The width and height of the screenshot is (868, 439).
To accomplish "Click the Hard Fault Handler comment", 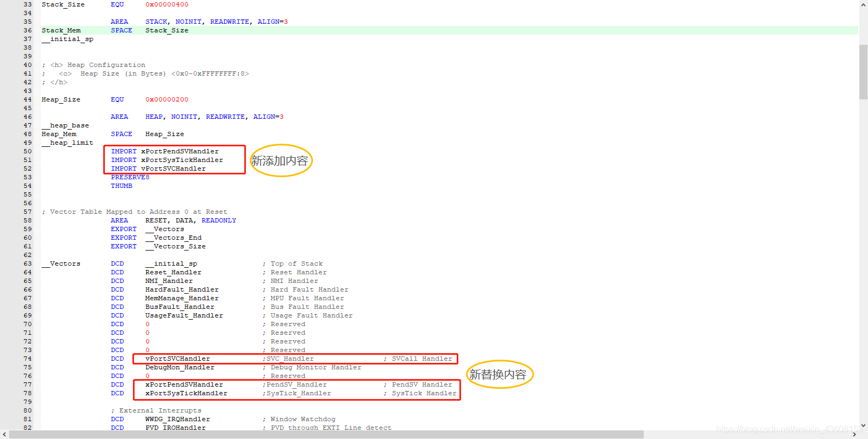I will click(305, 289).
